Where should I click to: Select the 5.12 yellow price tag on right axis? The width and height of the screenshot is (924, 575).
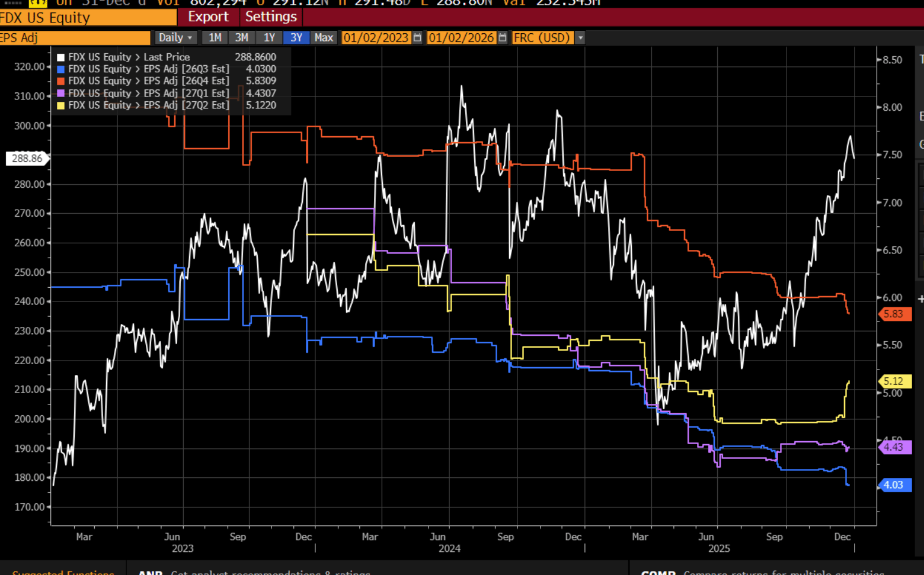pos(895,381)
